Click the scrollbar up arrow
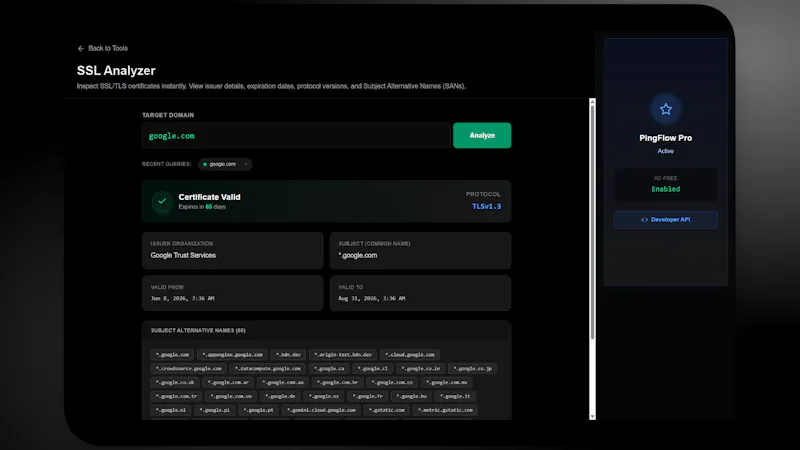This screenshot has width=800, height=450. point(592,102)
